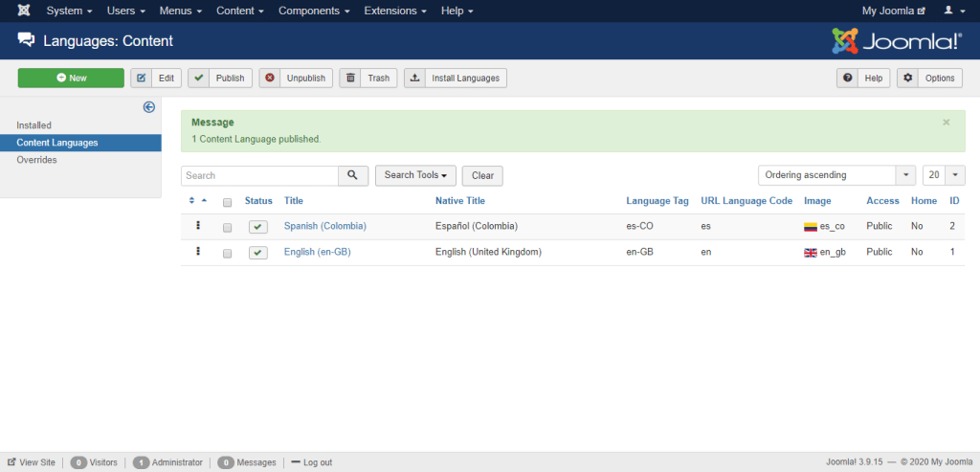Click the trash can icon
This screenshot has width=980, height=472.
tap(350, 79)
